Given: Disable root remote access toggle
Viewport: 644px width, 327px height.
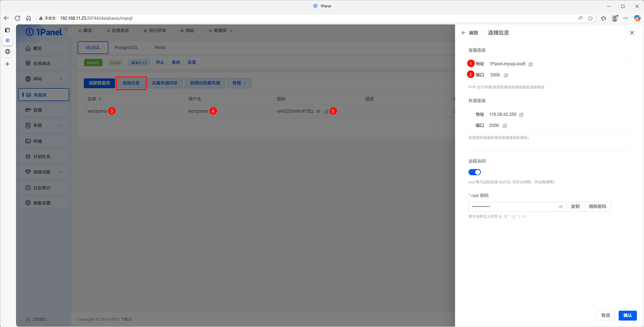Looking at the screenshot, I should pyautogui.click(x=474, y=172).
